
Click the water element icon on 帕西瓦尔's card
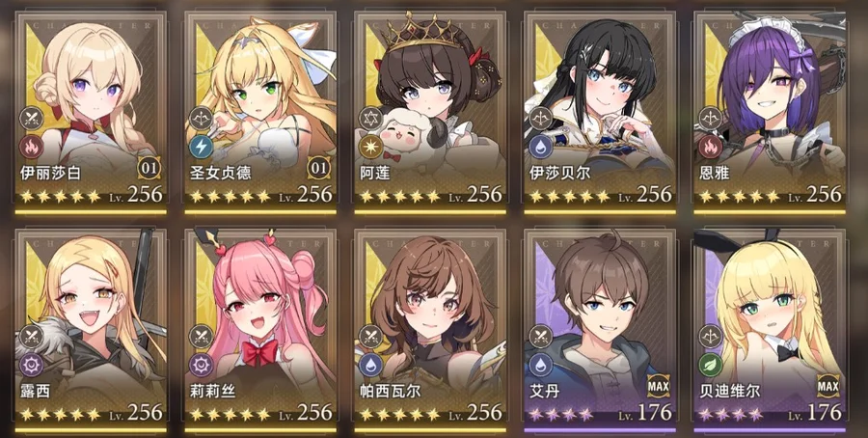point(368,365)
